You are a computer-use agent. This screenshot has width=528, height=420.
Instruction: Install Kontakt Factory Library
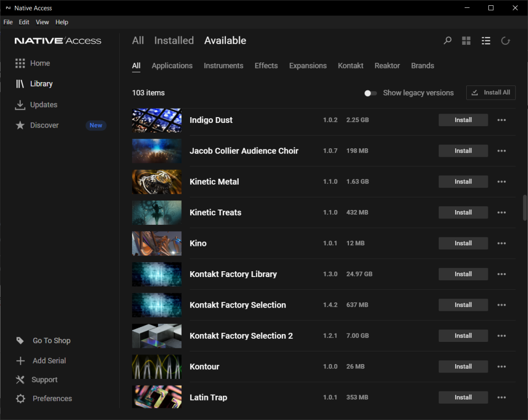tap(463, 274)
